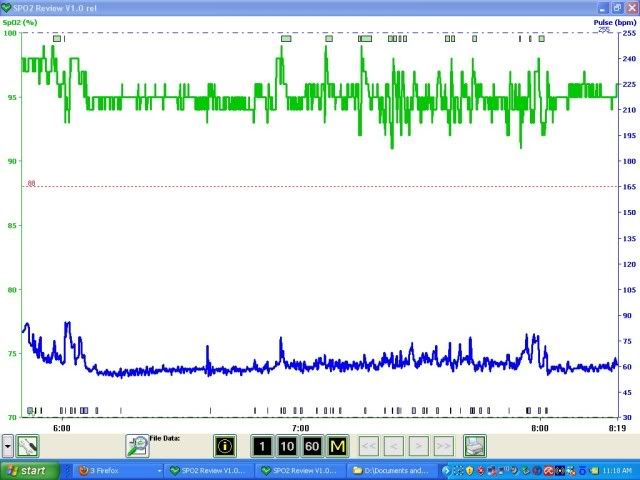Click the yellow M scale button
The width and height of the screenshot is (640, 480).
coord(336,446)
